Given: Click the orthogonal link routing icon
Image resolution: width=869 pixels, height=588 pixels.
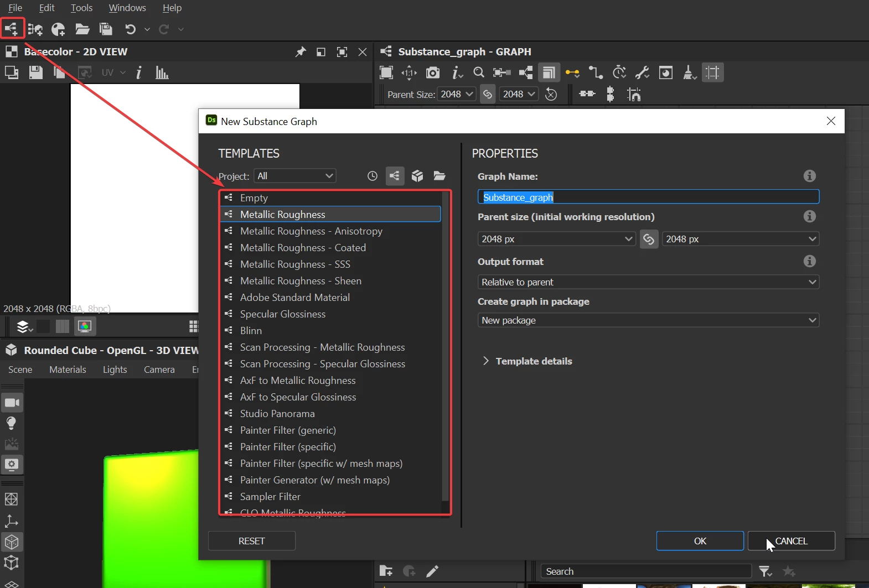Looking at the screenshot, I should (x=596, y=72).
